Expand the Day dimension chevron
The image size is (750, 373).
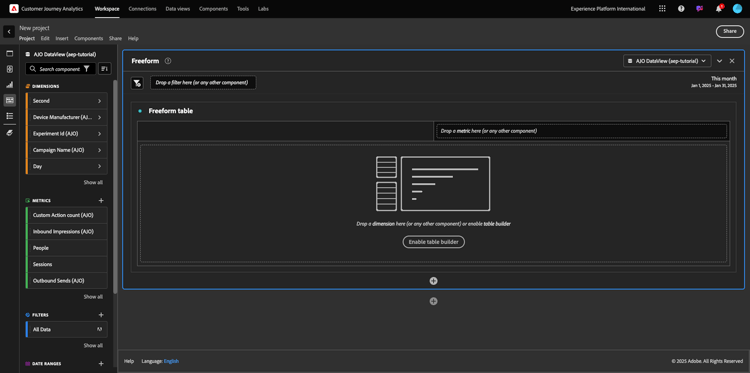(99, 166)
